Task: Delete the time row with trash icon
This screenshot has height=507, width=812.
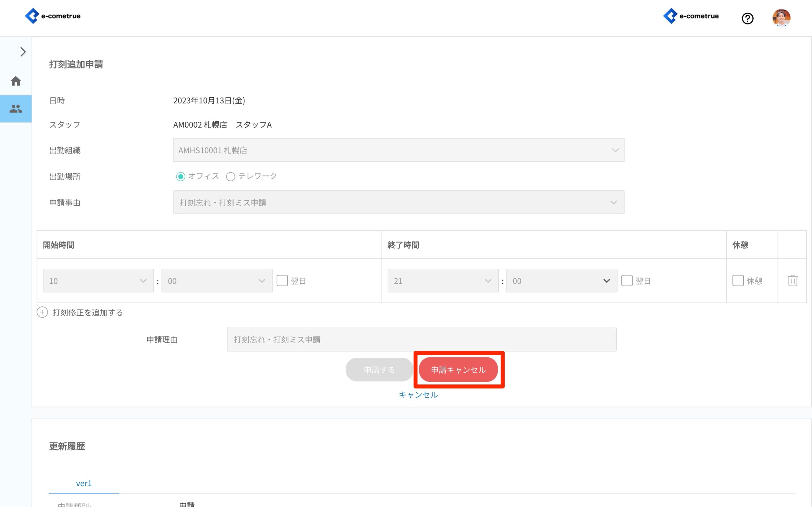Action: 792,280
